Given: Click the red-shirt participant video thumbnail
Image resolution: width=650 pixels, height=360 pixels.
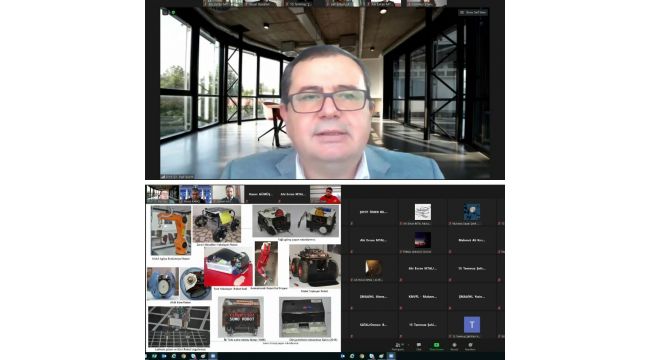Looking at the screenshot, I should (325, 194).
